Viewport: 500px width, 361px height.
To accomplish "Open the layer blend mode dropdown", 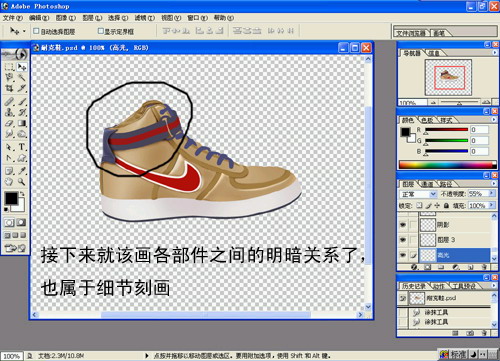I will [418, 194].
